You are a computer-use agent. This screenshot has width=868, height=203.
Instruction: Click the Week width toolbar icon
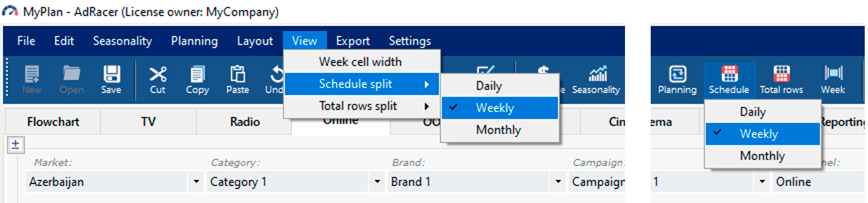(x=833, y=80)
